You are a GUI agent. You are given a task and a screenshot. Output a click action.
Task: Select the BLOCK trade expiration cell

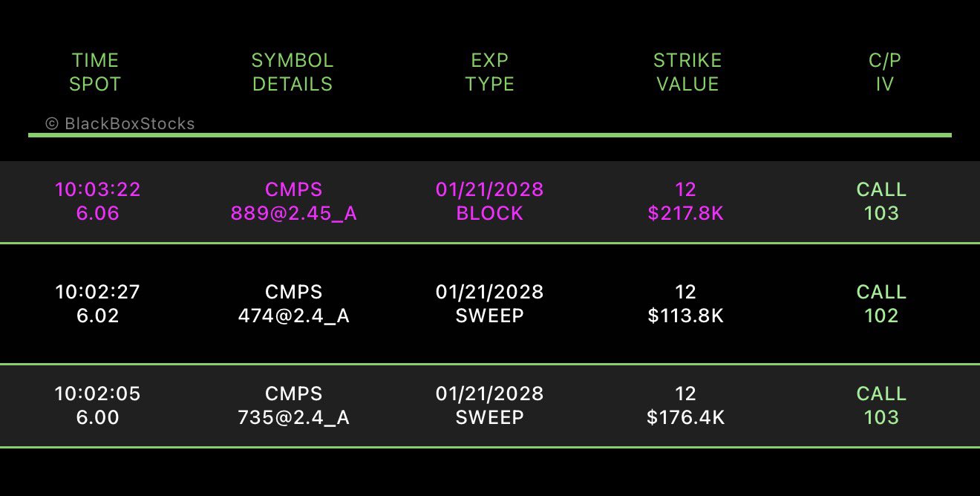[x=490, y=201]
